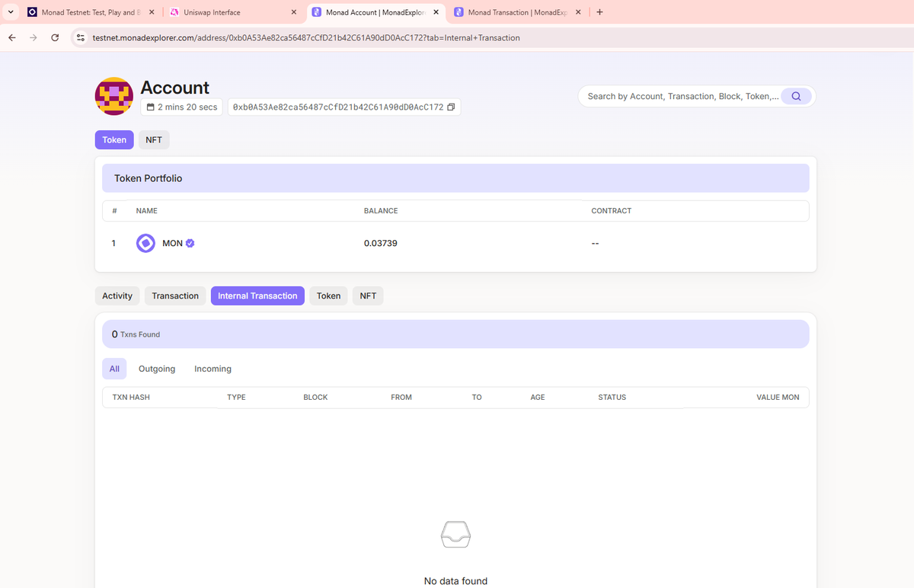Screen dimensions: 914x588
Task: Open site information icon in address bar
Action: pos(81,37)
